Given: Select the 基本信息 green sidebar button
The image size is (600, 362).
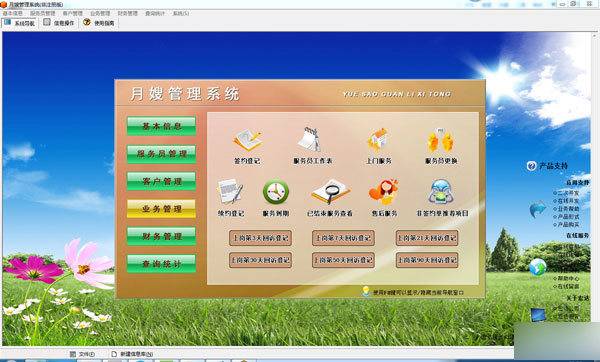Looking at the screenshot, I should 161,126.
